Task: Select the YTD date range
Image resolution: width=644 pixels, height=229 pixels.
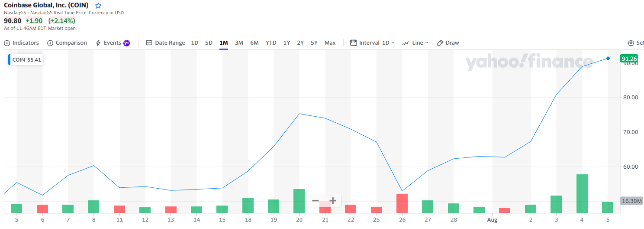Action: coord(271,43)
